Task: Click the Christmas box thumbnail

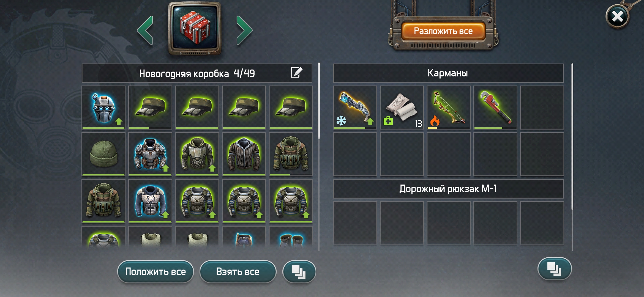Action: pyautogui.click(x=195, y=28)
